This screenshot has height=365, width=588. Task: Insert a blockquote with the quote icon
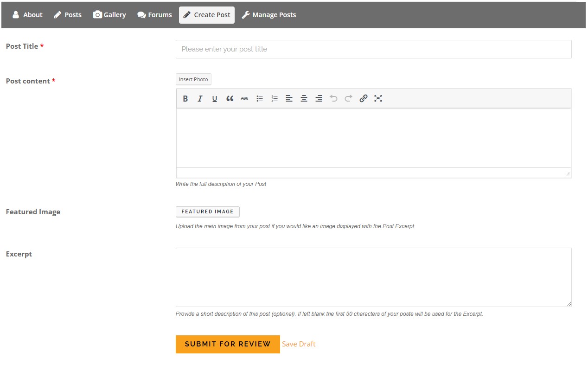[230, 98]
